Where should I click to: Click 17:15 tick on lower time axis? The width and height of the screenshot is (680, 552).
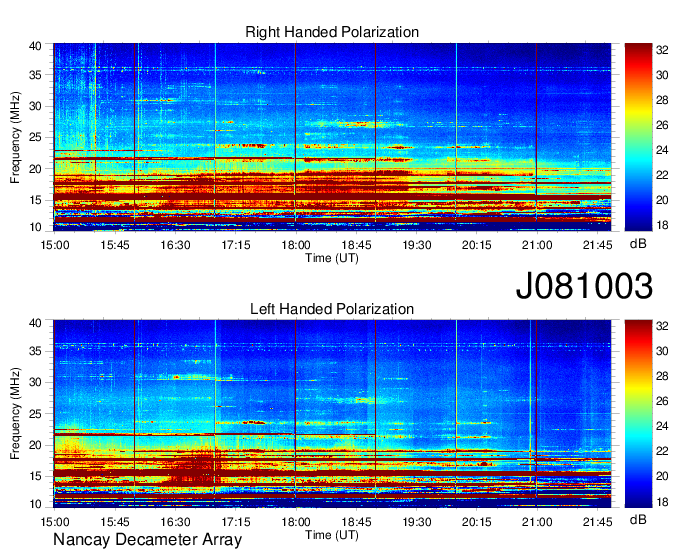point(235,522)
